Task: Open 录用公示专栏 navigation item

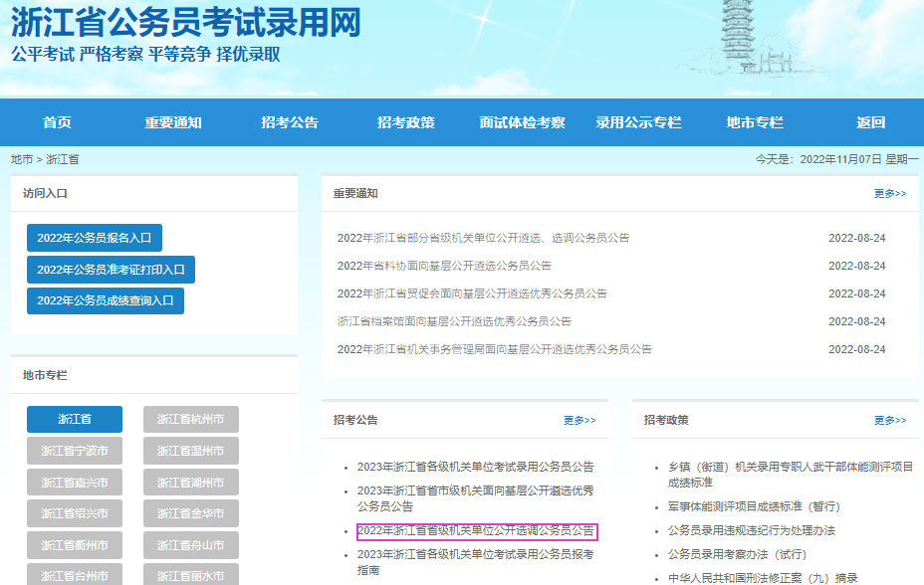Action: tap(638, 122)
